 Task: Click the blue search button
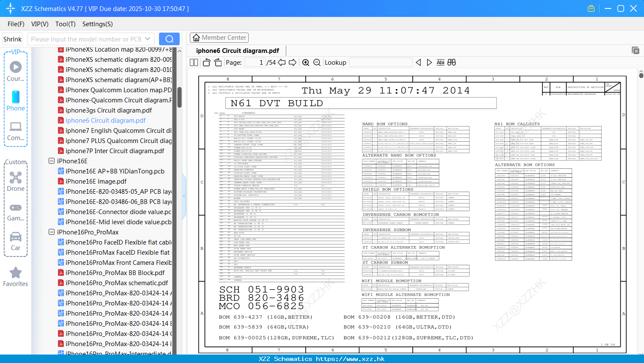pyautogui.click(x=169, y=39)
